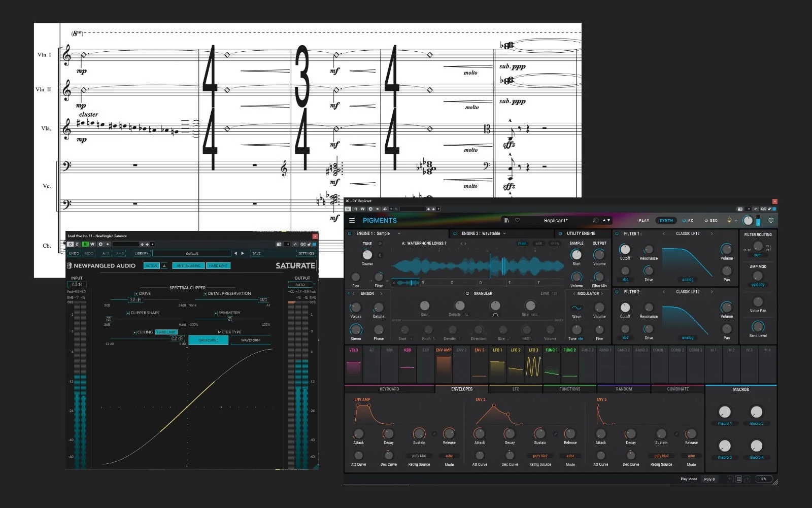
Task: Open the KEYBOARD modulation tab
Action: [389, 389]
